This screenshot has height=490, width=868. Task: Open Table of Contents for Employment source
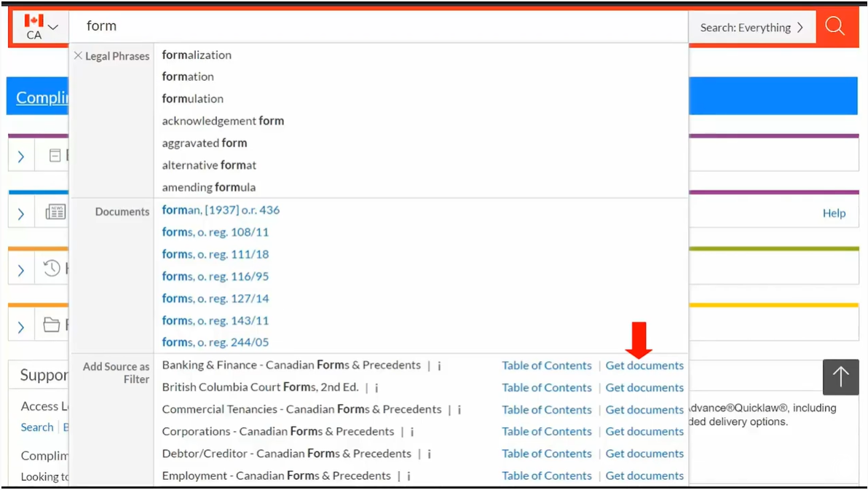coord(546,475)
